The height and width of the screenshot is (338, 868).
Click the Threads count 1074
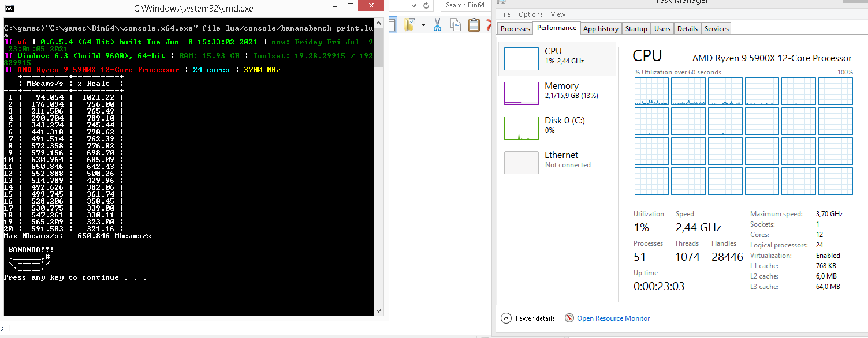[x=687, y=257]
